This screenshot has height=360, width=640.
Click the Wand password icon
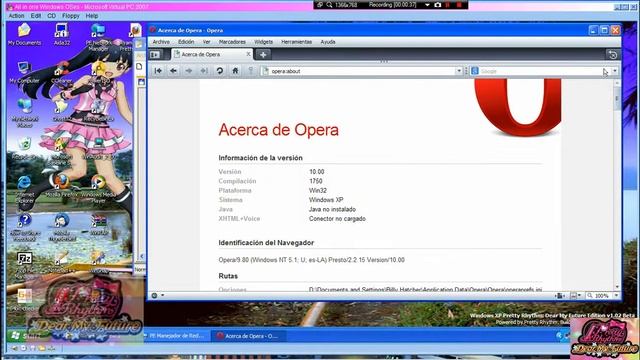click(251, 71)
